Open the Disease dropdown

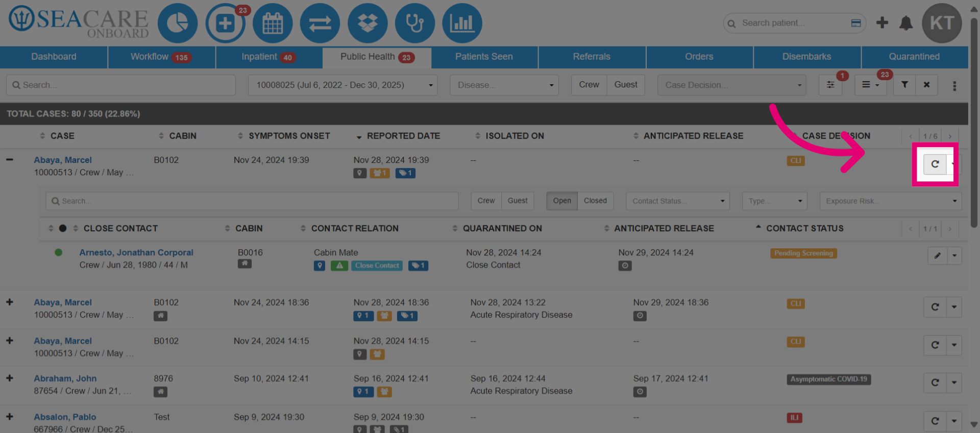click(504, 85)
